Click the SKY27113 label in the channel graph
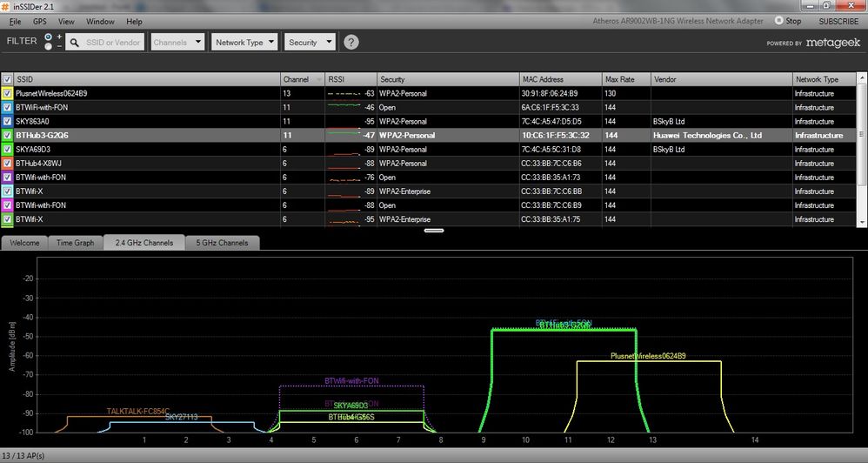 pos(181,417)
